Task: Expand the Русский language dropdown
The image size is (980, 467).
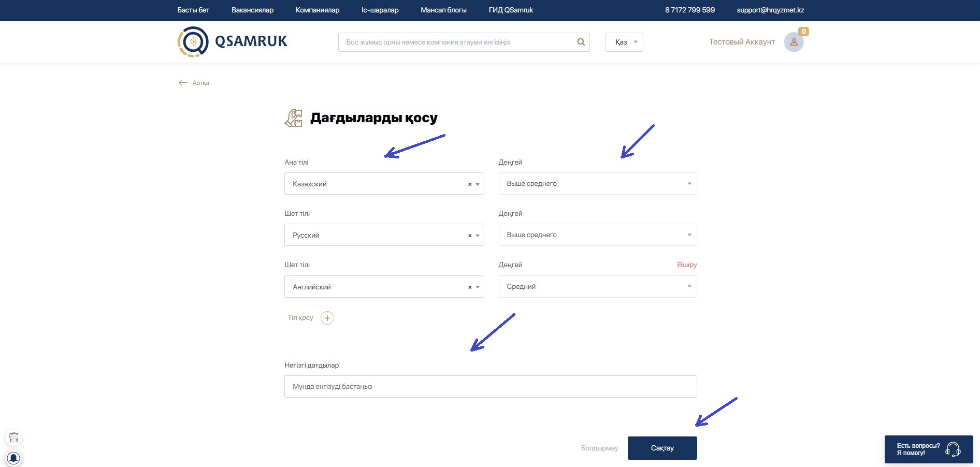Action: (x=478, y=236)
